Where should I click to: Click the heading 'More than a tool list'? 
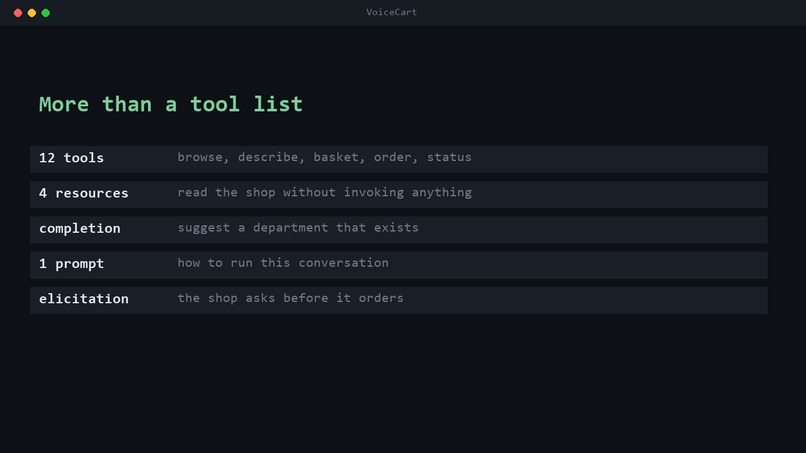coord(171,104)
